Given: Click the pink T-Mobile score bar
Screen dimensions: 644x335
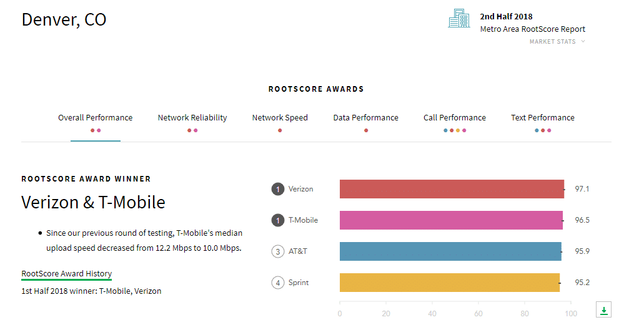Looking at the screenshot, I should click(x=451, y=220).
